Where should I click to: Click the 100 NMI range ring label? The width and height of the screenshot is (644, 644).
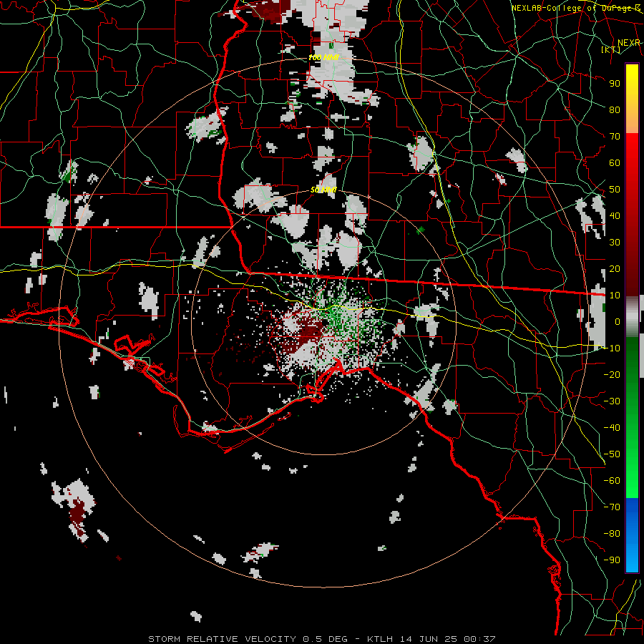[x=323, y=58]
